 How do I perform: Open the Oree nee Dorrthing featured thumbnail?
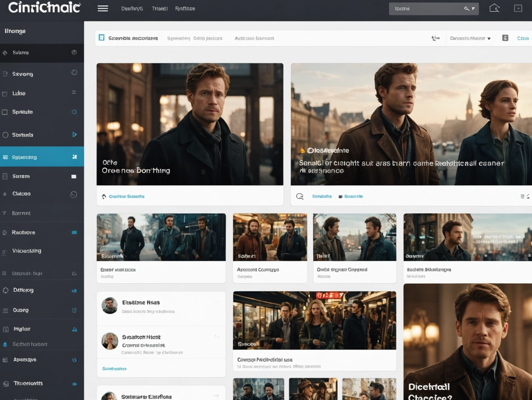pos(189,124)
